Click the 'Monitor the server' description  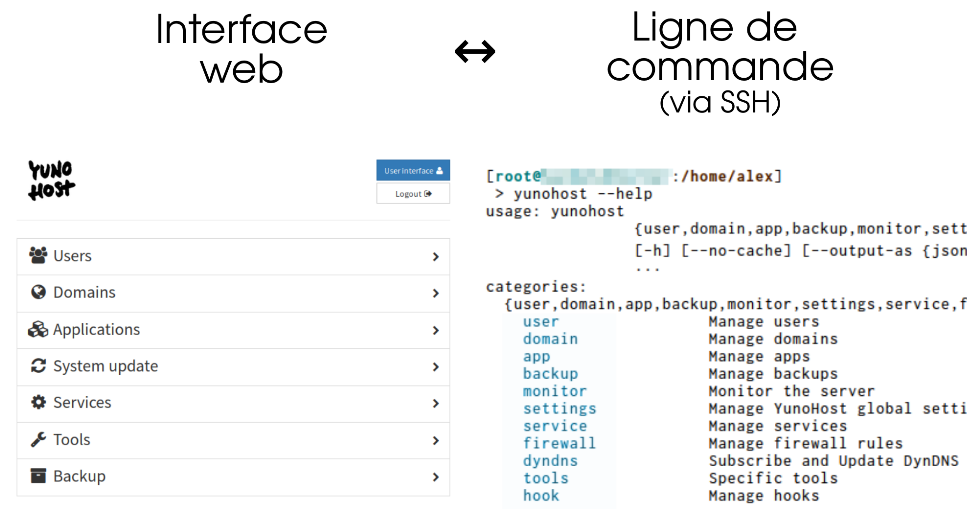coord(791,391)
